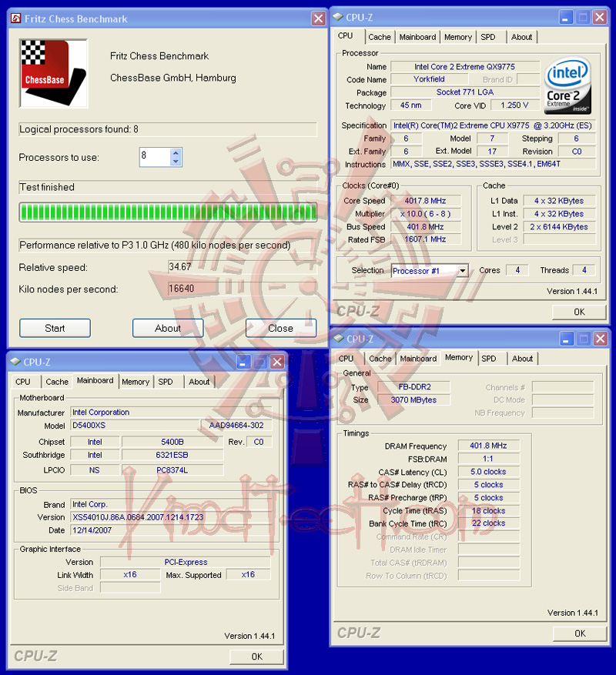Click the Graphic Interface version PCI-Express
The width and height of the screenshot is (616, 675).
click(186, 562)
